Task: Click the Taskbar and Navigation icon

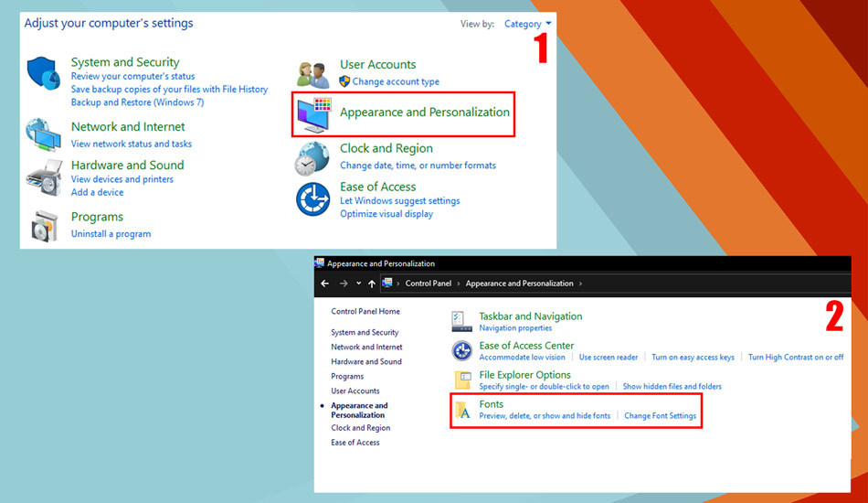Action: pos(462,321)
